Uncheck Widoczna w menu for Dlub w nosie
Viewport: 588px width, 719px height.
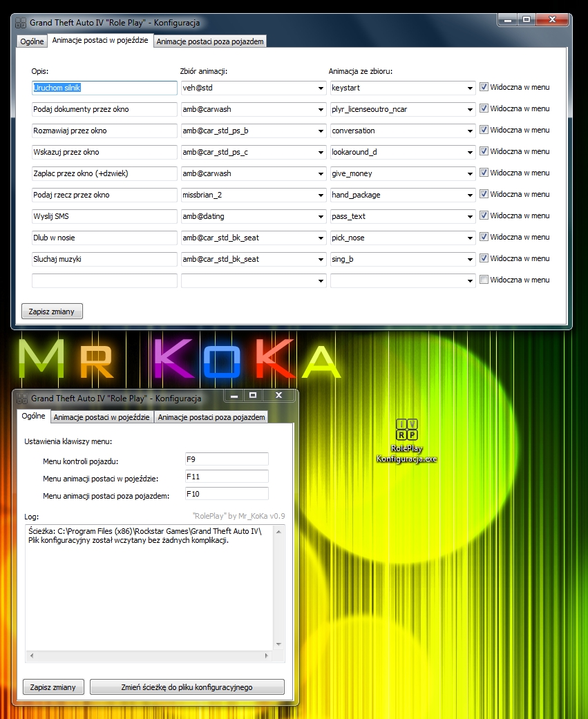click(x=484, y=237)
